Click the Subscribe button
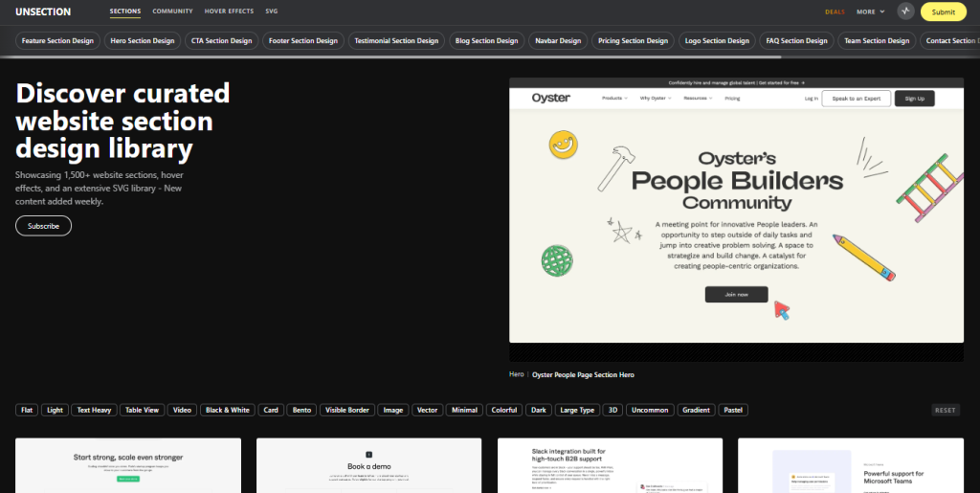The image size is (980, 493). pos(44,226)
